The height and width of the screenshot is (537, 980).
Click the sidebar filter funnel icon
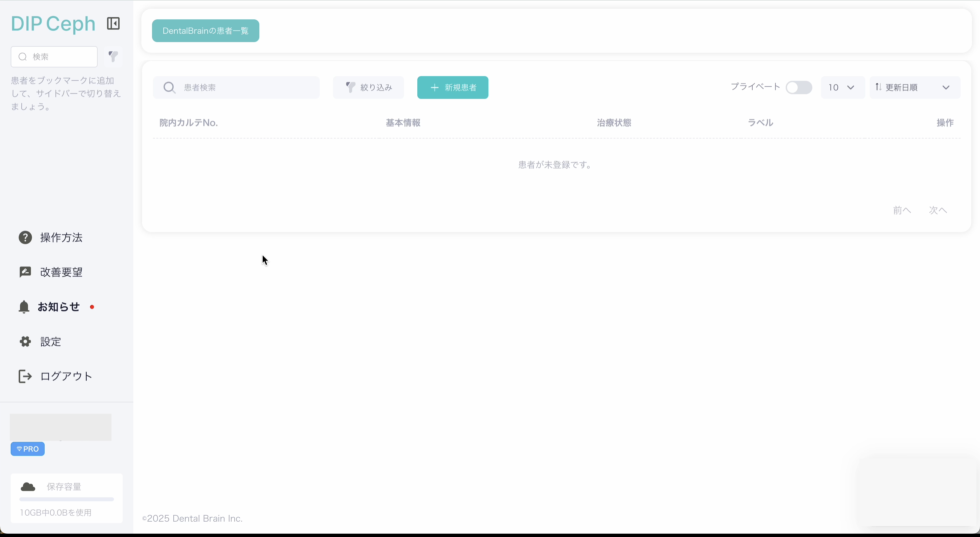tap(113, 56)
